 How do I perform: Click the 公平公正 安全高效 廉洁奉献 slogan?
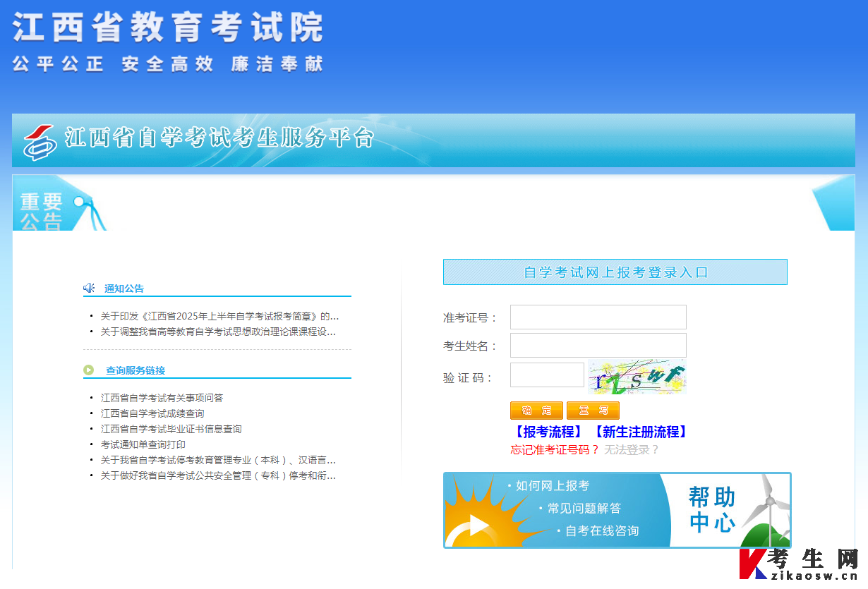(x=167, y=64)
